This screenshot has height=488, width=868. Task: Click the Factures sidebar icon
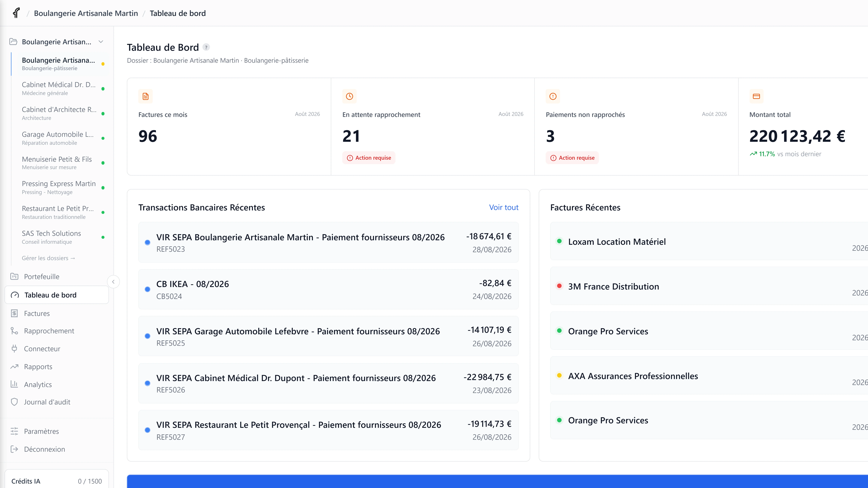[14, 313]
